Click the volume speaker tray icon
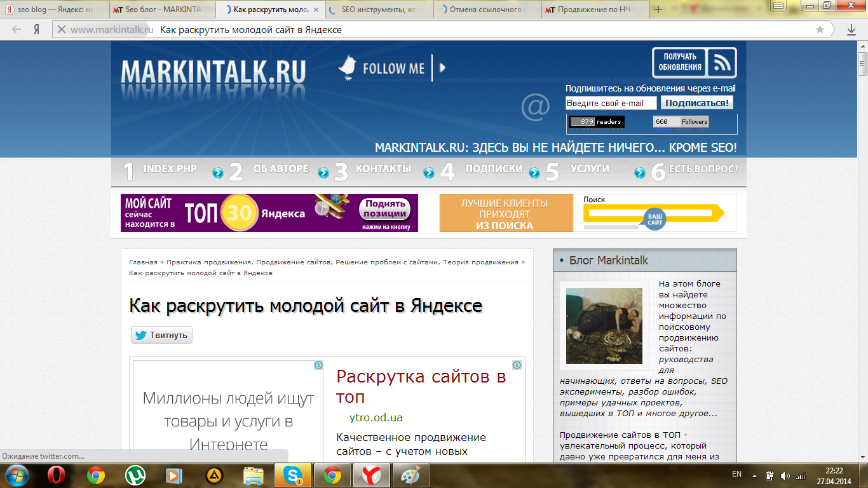 785,475
